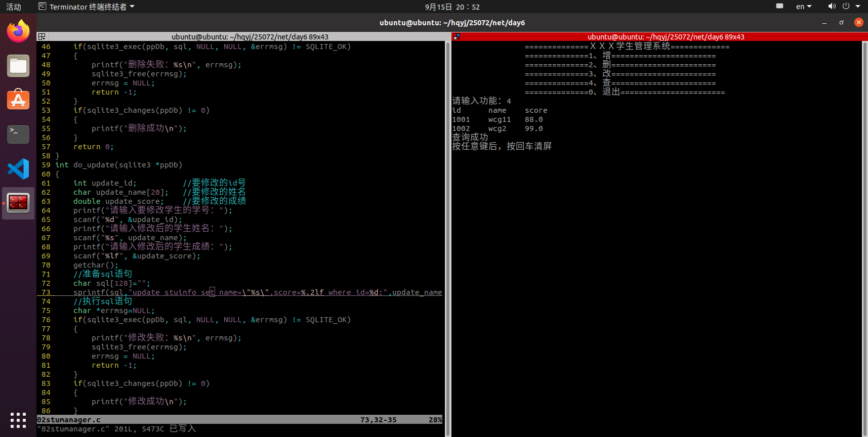The height and width of the screenshot is (437, 868).
Task: Click the getchar(); line
Action: tap(96, 265)
